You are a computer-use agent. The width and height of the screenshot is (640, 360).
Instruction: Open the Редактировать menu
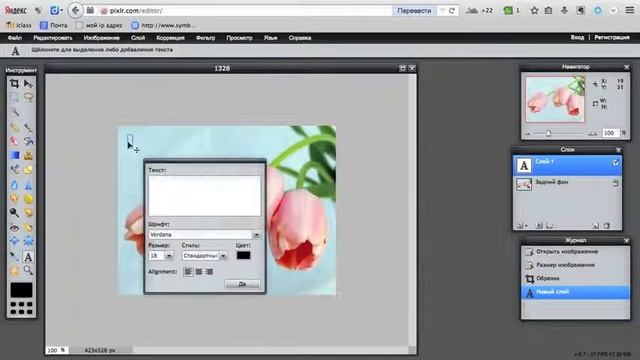click(53, 38)
